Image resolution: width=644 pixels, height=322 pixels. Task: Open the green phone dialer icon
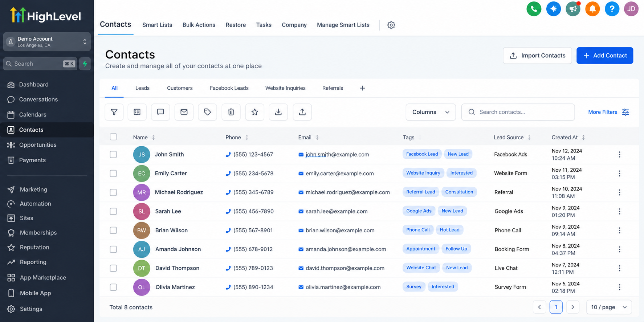coord(534,9)
